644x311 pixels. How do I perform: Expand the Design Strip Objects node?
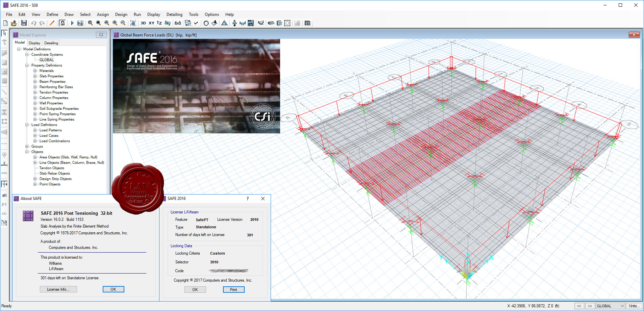tap(35, 179)
